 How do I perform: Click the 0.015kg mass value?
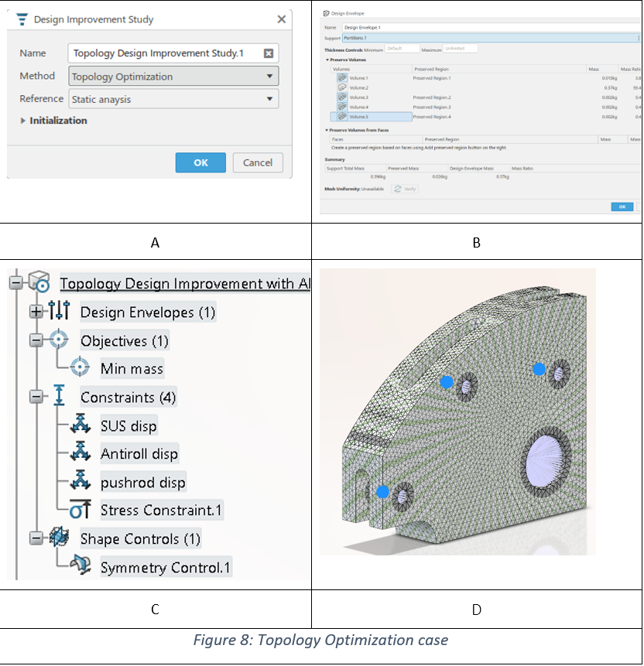tap(609, 78)
